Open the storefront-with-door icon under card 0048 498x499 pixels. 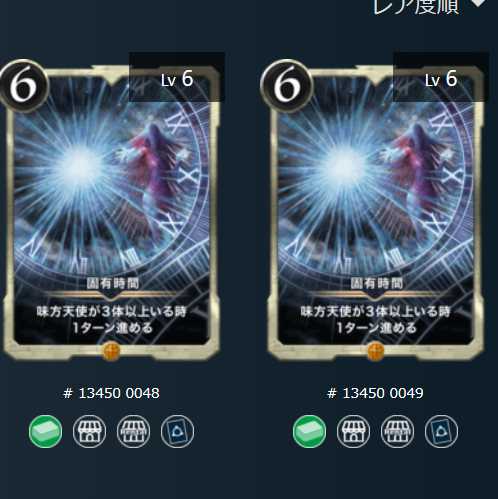coord(89,431)
